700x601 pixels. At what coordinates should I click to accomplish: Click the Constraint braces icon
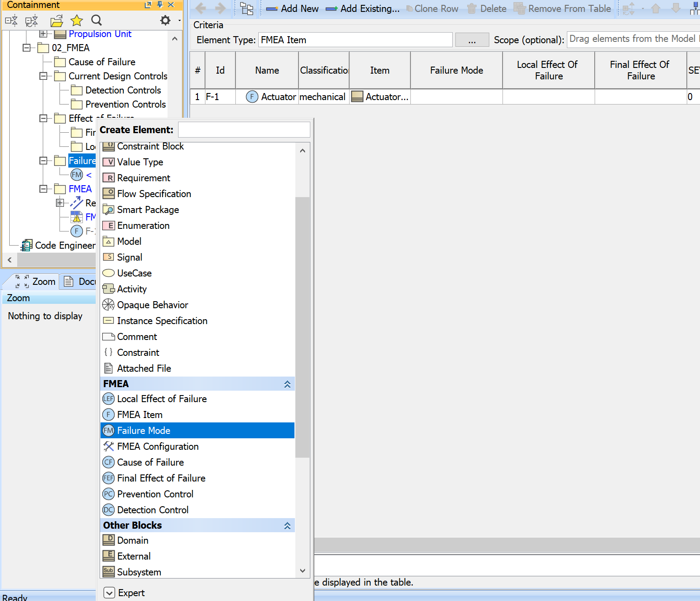coord(108,352)
